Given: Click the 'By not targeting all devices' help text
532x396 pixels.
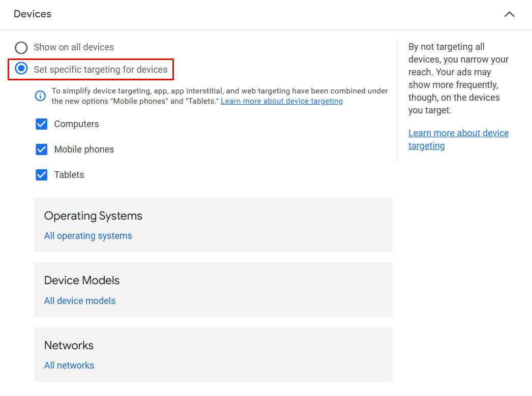Looking at the screenshot, I should coord(458,78).
